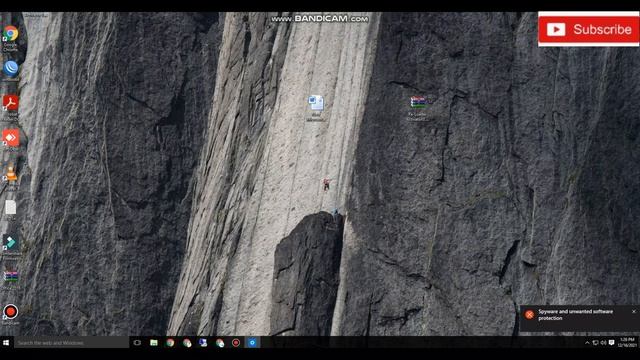Open VLC media player desktop shortcut

[x=11, y=173]
